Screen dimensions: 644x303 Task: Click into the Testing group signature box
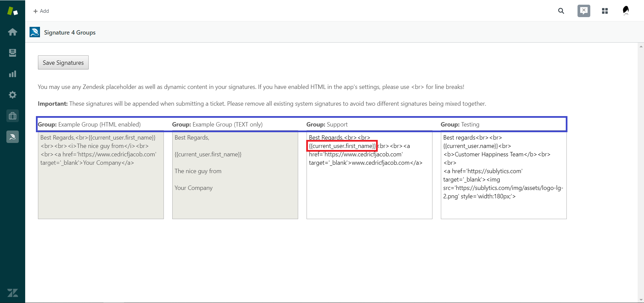503,208
